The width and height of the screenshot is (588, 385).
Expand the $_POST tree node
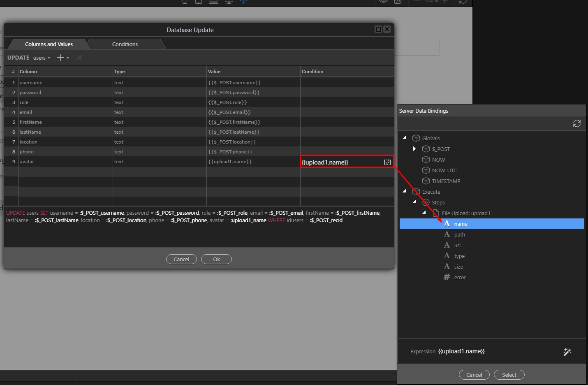(414, 148)
